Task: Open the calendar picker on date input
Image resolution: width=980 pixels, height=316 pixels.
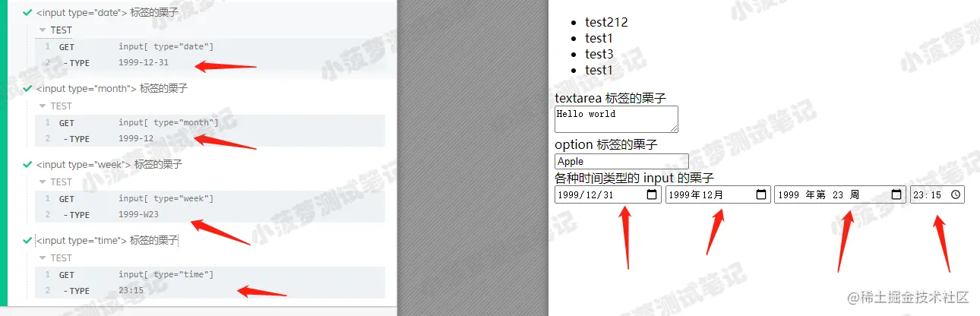Action: coord(652,194)
